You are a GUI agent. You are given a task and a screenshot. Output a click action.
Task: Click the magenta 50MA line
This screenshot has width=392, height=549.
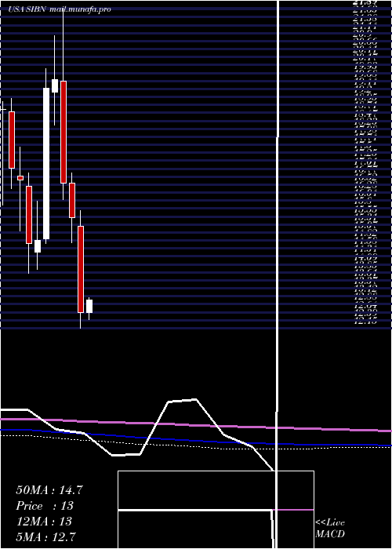(x=196, y=424)
